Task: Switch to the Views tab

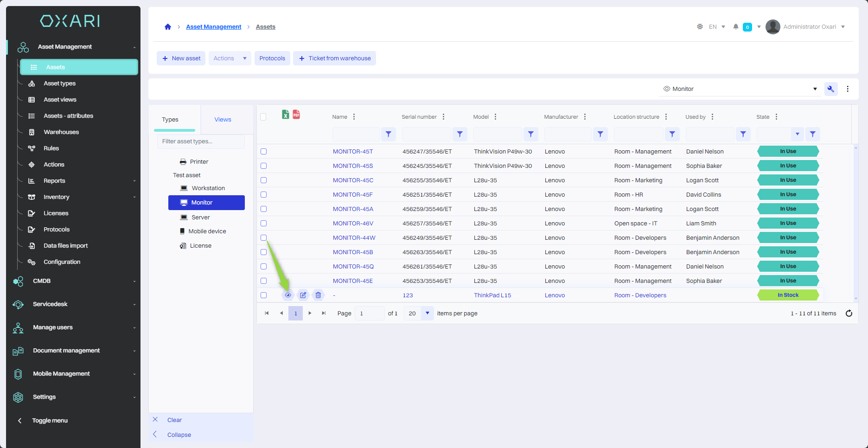Action: [223, 120]
